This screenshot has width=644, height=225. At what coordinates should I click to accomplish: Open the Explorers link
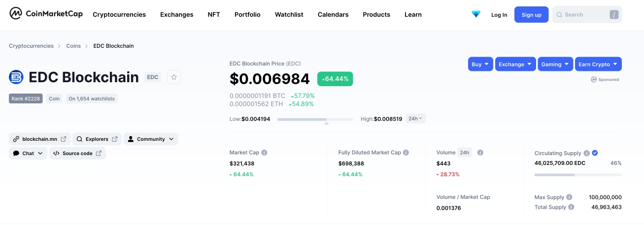pyautogui.click(x=97, y=139)
